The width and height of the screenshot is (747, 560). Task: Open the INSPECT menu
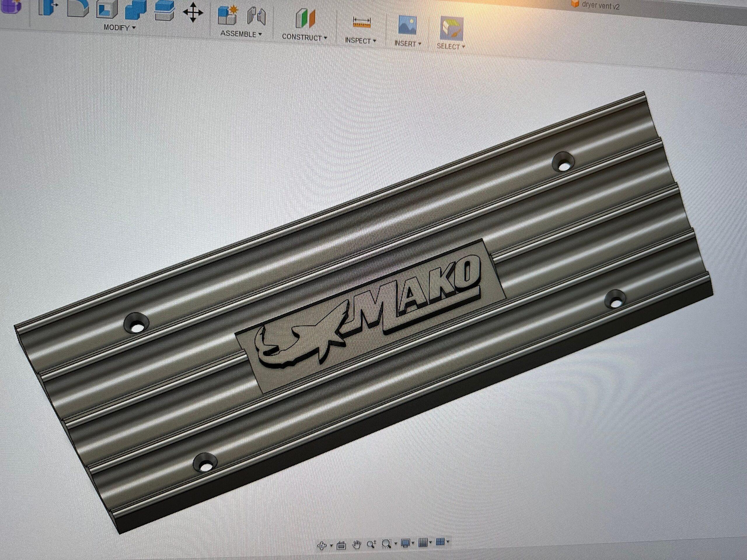coord(360,41)
